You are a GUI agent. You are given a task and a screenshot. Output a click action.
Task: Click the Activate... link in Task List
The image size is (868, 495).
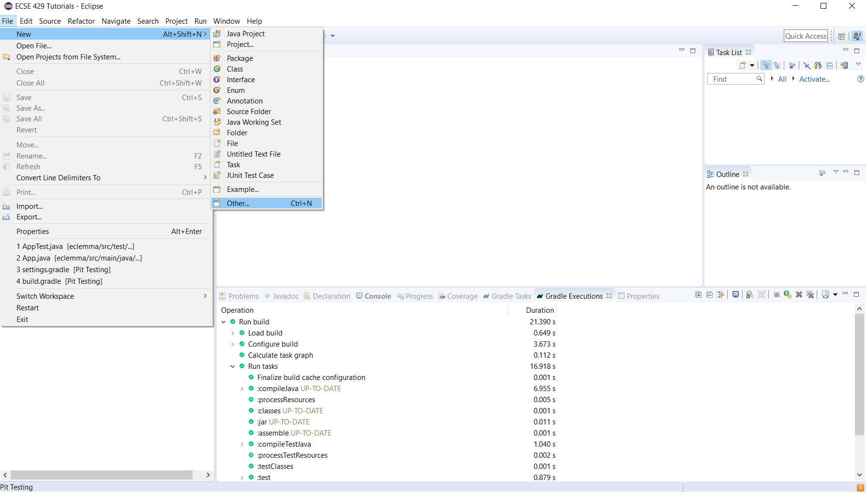[814, 79]
